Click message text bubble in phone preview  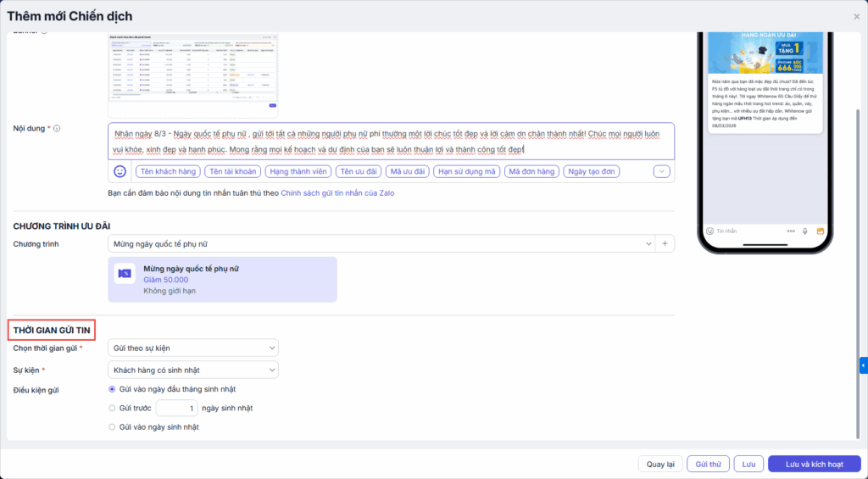tap(765, 103)
